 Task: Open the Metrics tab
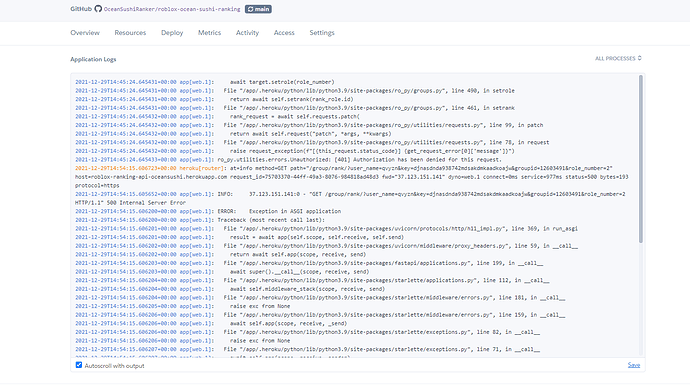coord(209,33)
